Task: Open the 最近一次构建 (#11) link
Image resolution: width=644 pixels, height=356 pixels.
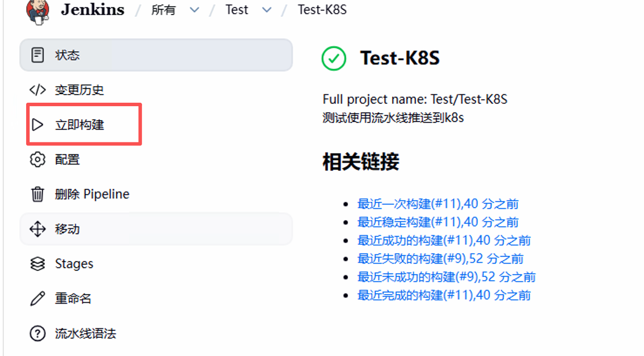Action: click(438, 204)
